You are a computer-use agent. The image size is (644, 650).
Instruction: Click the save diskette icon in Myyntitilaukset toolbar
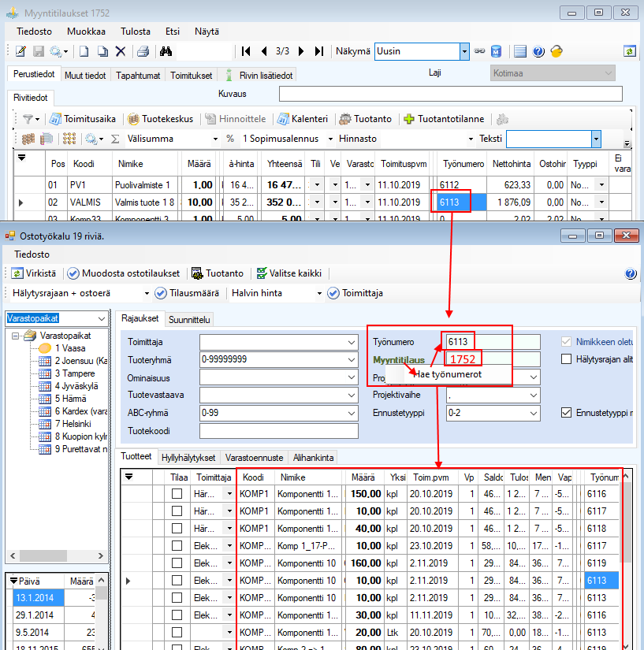39,51
